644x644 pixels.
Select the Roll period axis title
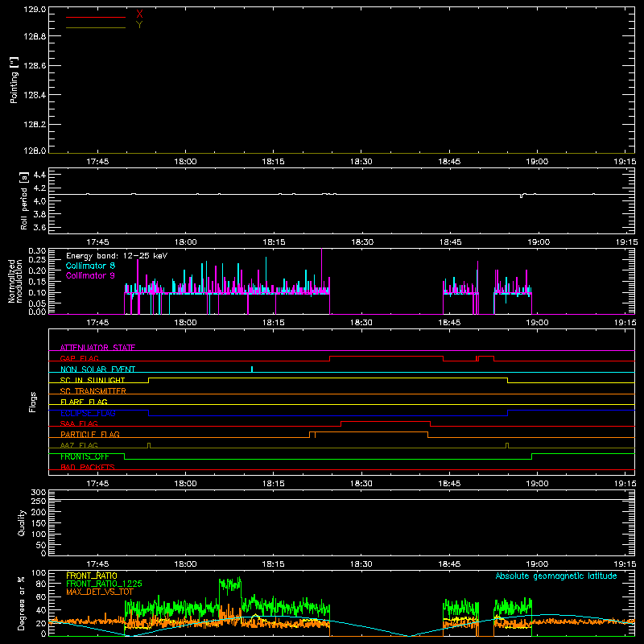pos(24,200)
